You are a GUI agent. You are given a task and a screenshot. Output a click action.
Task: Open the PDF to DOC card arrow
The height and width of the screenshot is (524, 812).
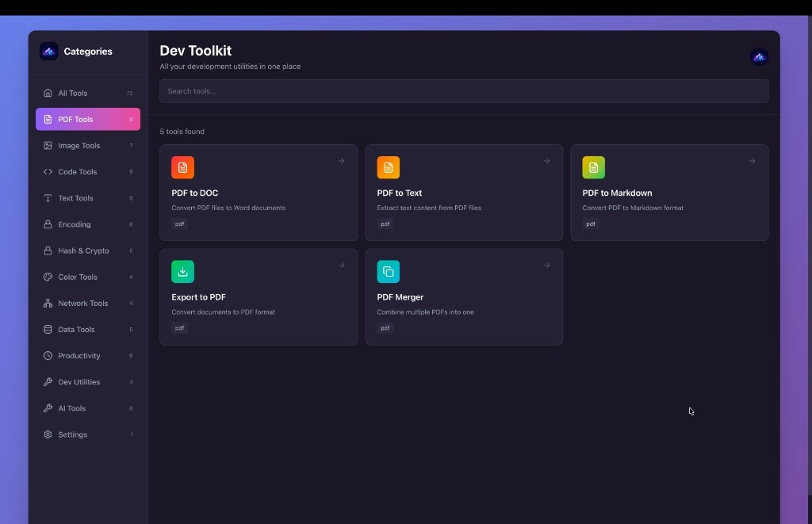342,160
